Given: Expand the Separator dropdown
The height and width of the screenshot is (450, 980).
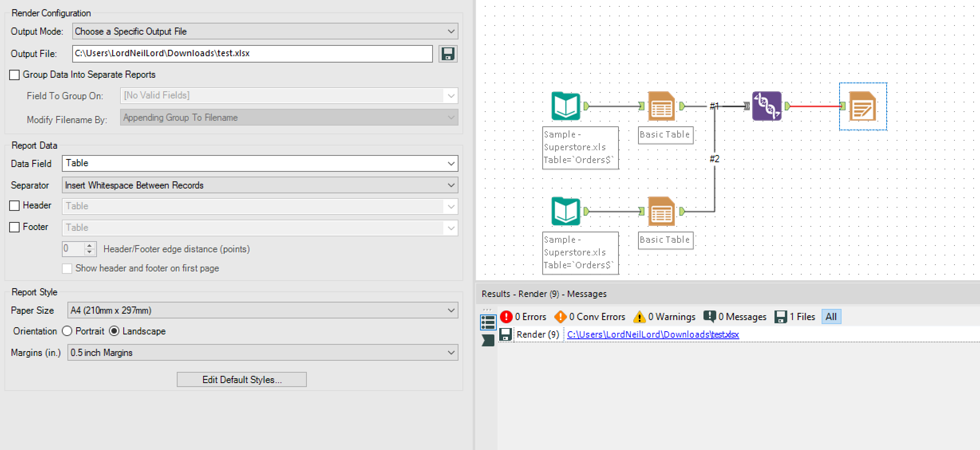Looking at the screenshot, I should [x=260, y=185].
